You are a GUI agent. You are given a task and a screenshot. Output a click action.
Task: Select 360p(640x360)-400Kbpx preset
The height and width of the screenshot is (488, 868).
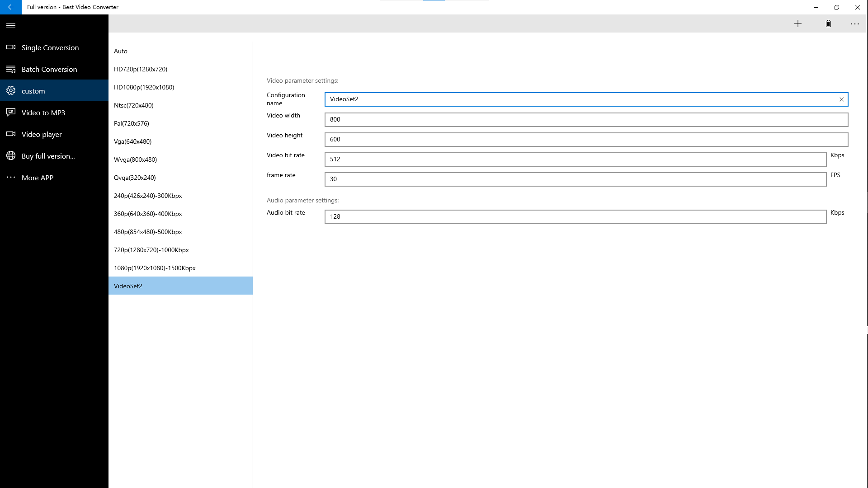[x=180, y=214]
